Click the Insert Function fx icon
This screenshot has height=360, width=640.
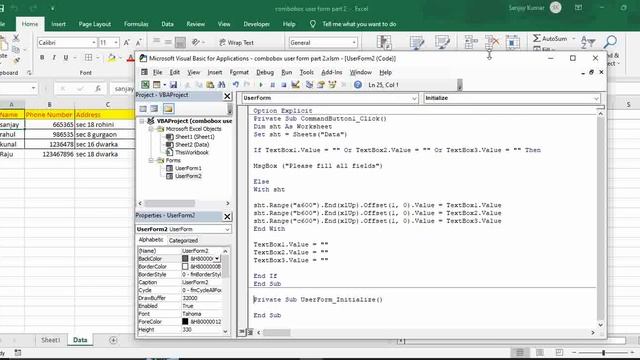(x=98, y=88)
